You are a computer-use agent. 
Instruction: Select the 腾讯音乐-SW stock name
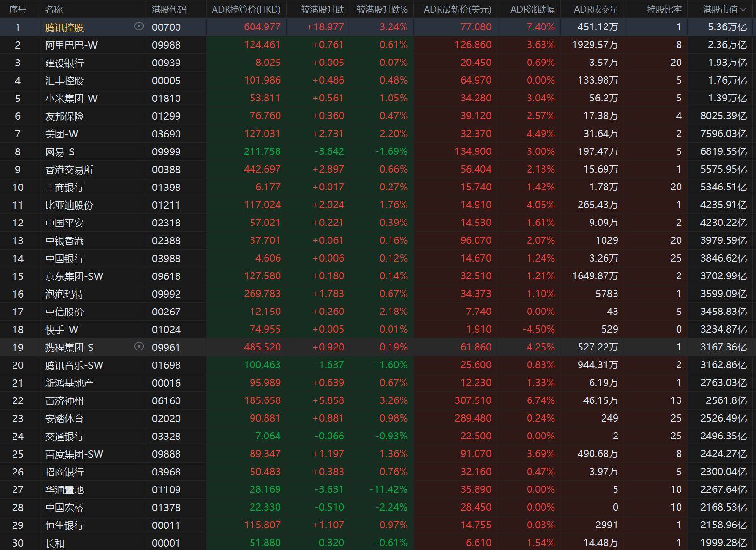pos(74,365)
